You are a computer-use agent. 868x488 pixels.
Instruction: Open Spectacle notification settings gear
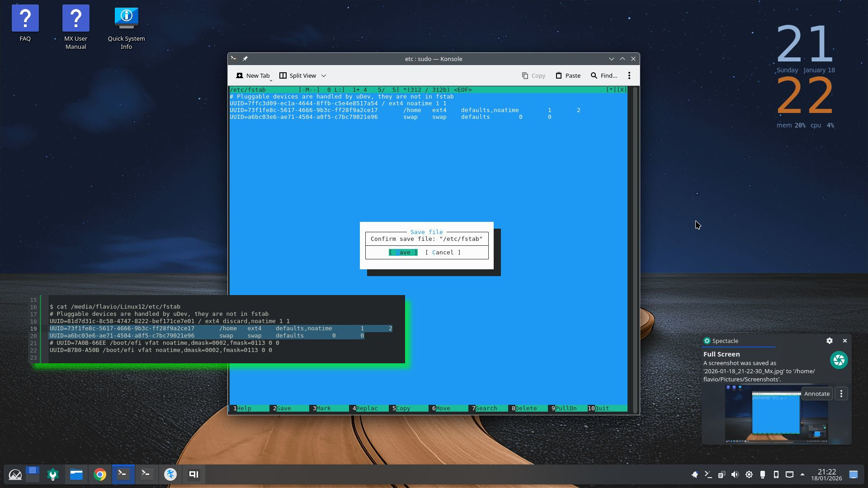click(x=829, y=341)
